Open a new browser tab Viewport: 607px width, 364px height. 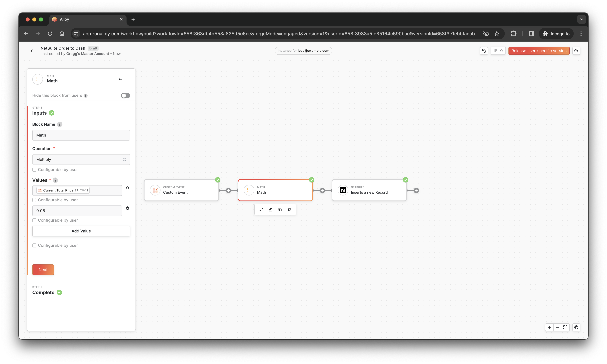click(133, 19)
